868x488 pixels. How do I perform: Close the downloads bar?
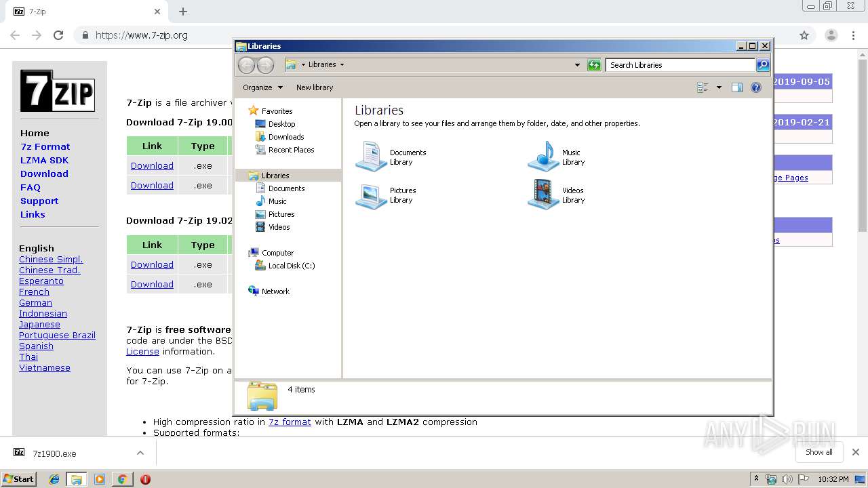[x=855, y=452]
